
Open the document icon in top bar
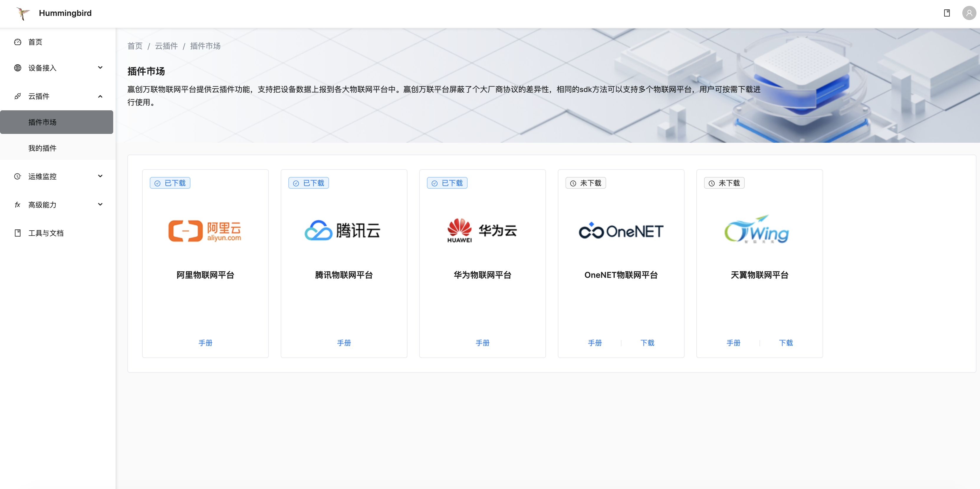coord(947,13)
